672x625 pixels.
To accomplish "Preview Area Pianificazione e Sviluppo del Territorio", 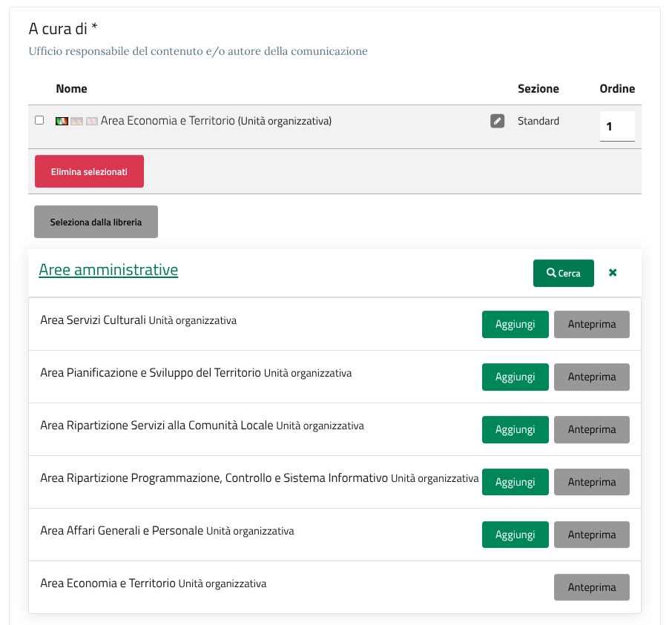I will (x=591, y=377).
